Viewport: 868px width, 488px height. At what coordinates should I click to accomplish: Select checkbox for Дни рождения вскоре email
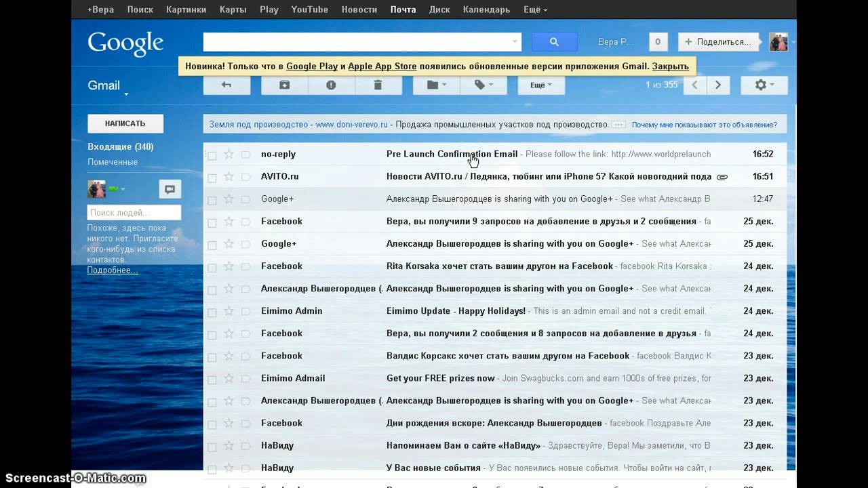212,424
